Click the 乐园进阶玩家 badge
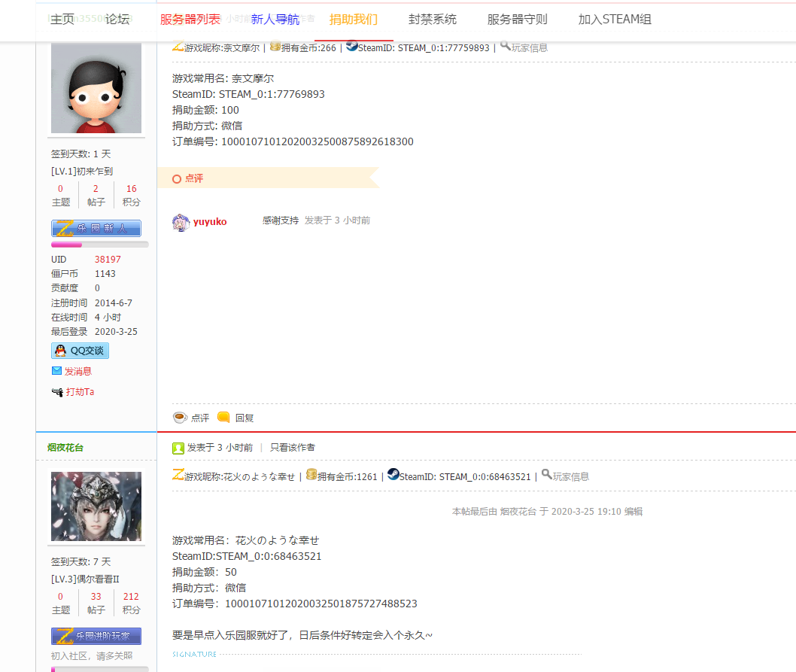The image size is (796, 672). pos(96,635)
